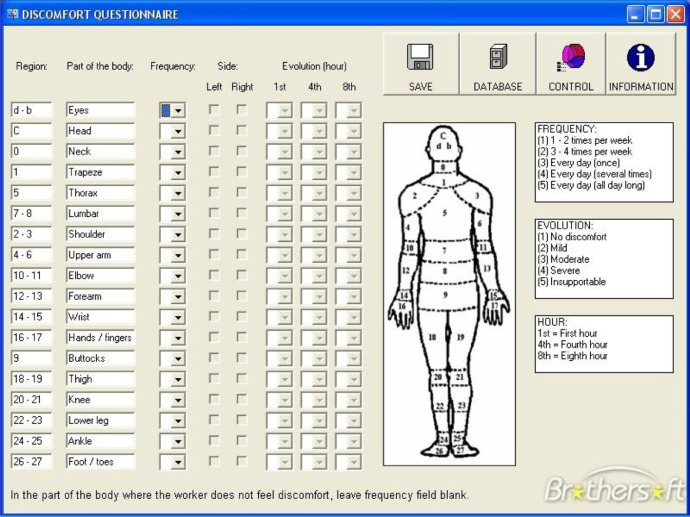Open the Frequency dropdown for Eyes
Viewport: 690px width, 517px height.
(177, 111)
